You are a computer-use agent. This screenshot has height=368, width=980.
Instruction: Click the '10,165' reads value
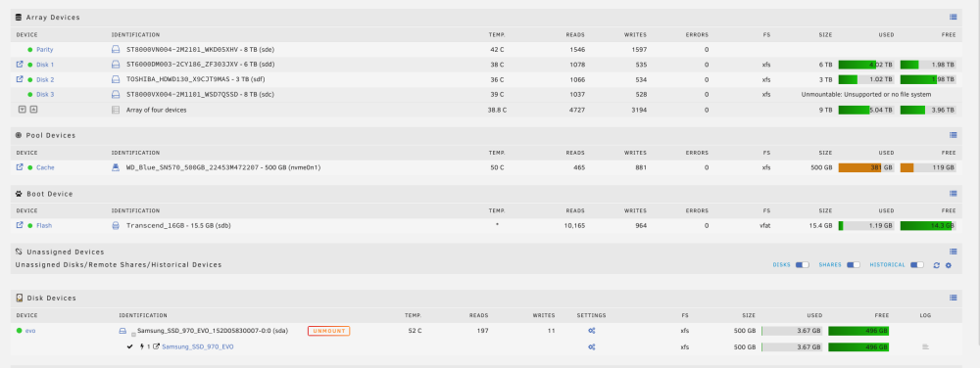pos(573,225)
